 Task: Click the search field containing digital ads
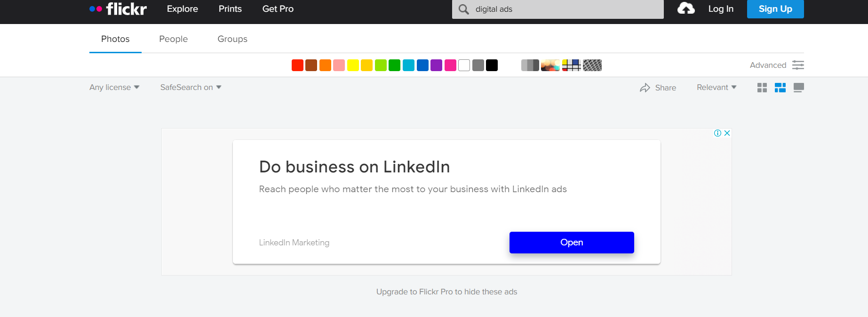(558, 9)
